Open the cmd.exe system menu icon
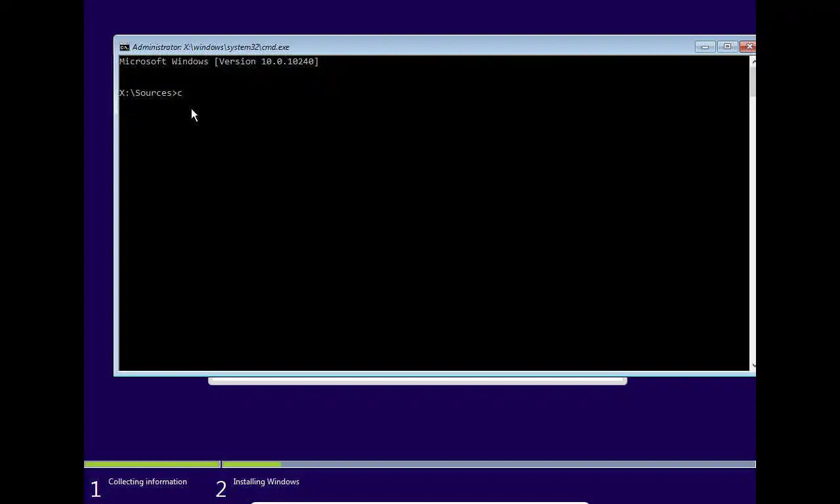 [124, 47]
